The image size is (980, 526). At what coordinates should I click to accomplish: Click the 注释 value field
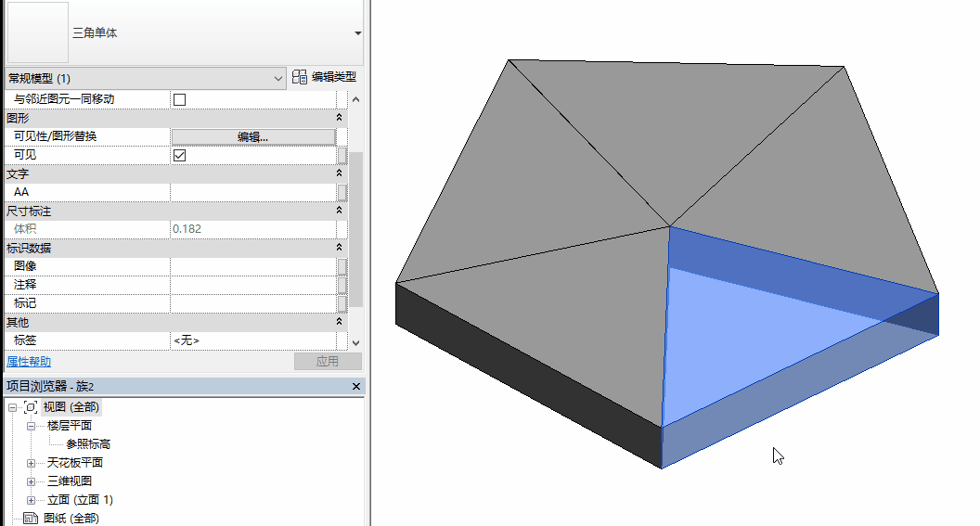(253, 285)
